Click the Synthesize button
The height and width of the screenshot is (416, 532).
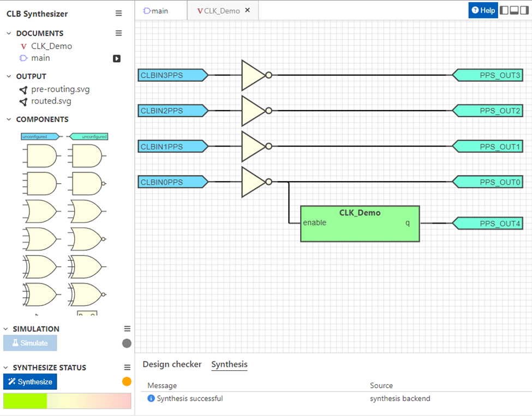click(30, 382)
